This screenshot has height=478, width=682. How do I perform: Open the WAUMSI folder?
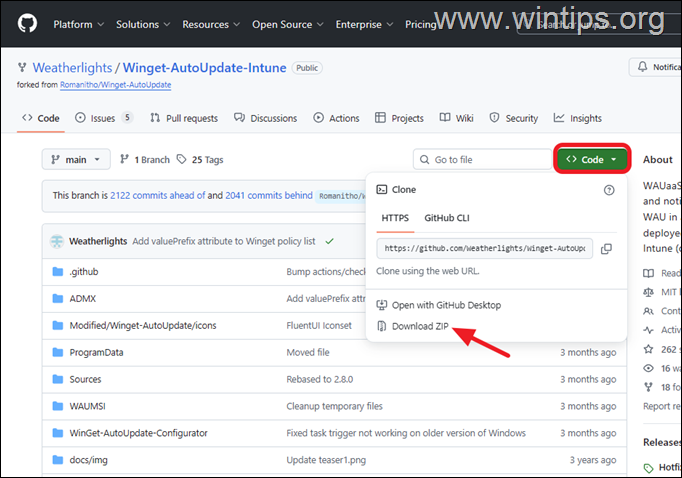[x=87, y=406]
